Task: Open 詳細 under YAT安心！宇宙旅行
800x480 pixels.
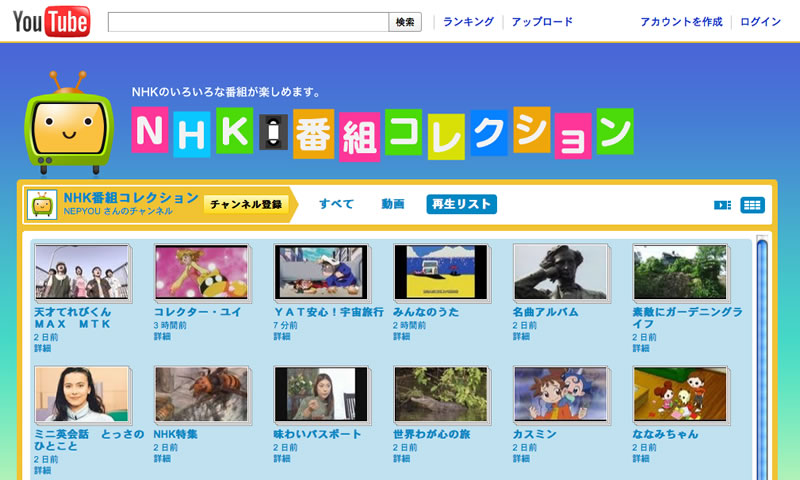Action: pos(282,337)
